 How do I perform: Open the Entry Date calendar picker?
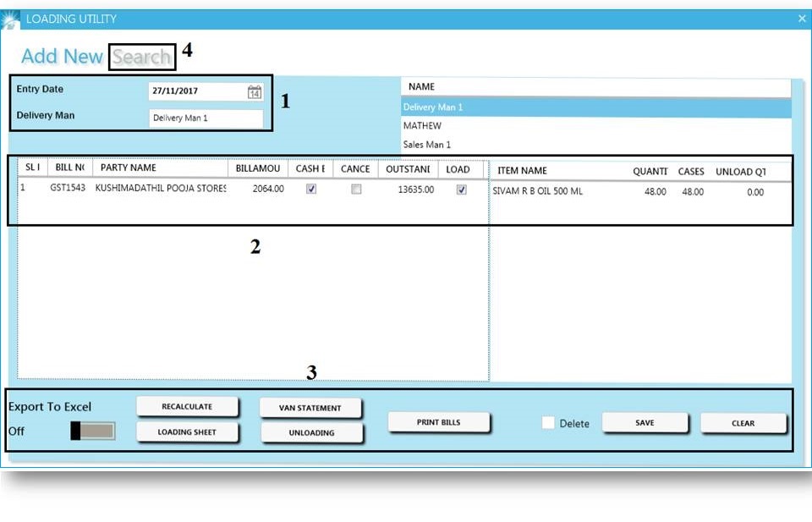pyautogui.click(x=253, y=91)
